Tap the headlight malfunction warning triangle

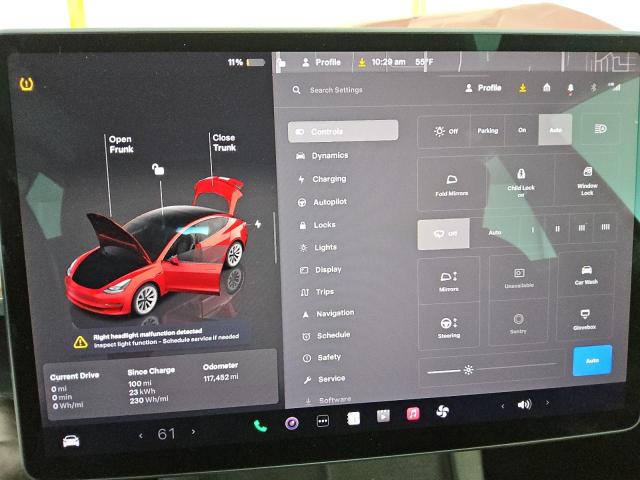click(80, 342)
